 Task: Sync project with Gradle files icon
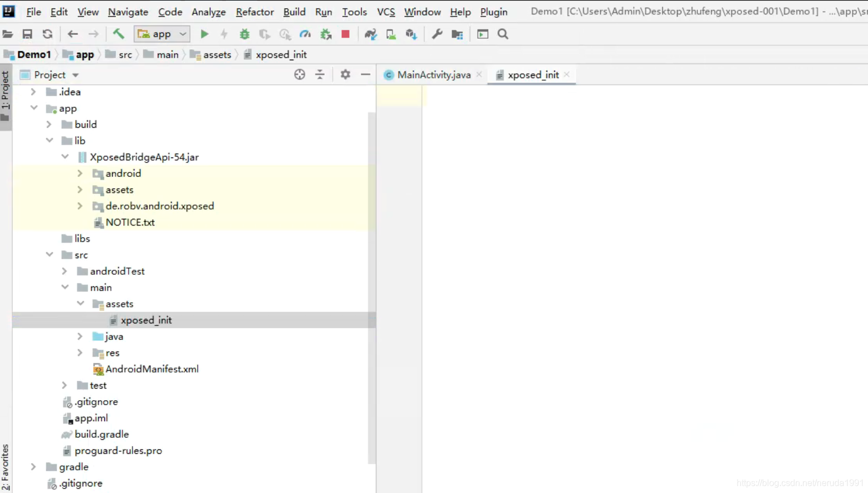371,34
